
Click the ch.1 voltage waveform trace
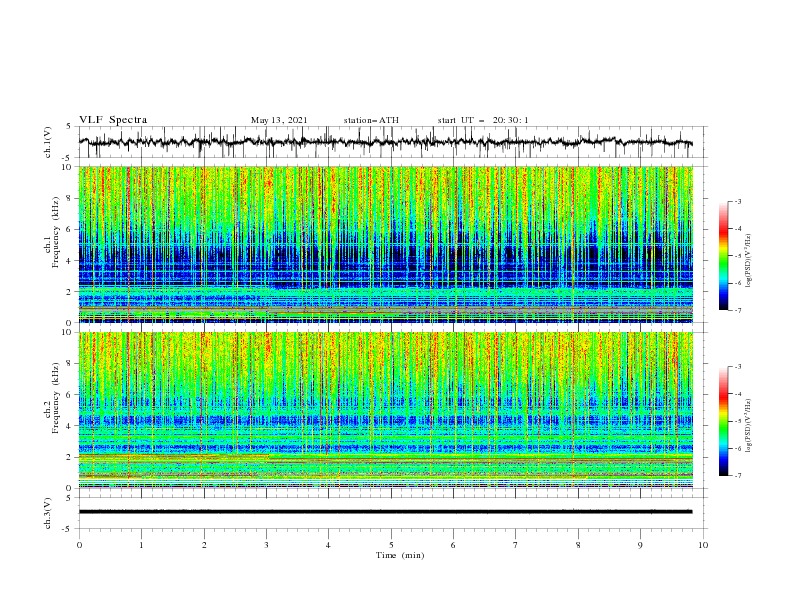[385, 142]
